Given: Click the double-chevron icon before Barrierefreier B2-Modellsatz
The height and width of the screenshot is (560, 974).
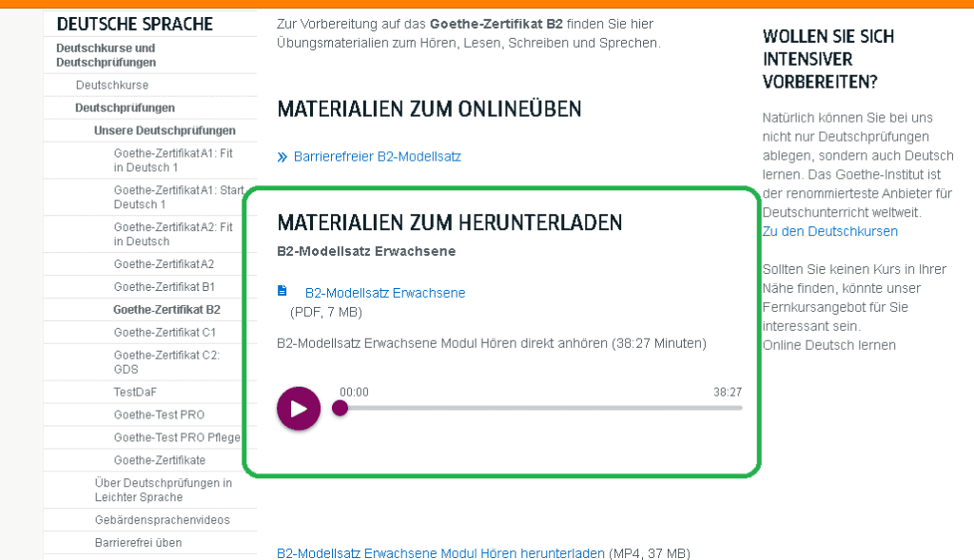Looking at the screenshot, I should pos(282,157).
